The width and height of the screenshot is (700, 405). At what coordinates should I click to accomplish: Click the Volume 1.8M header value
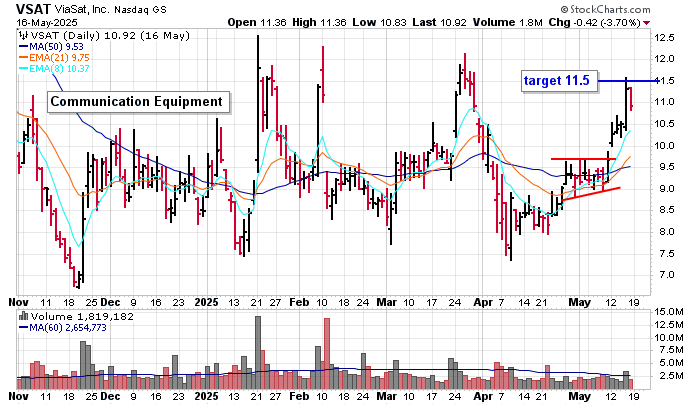click(x=508, y=22)
